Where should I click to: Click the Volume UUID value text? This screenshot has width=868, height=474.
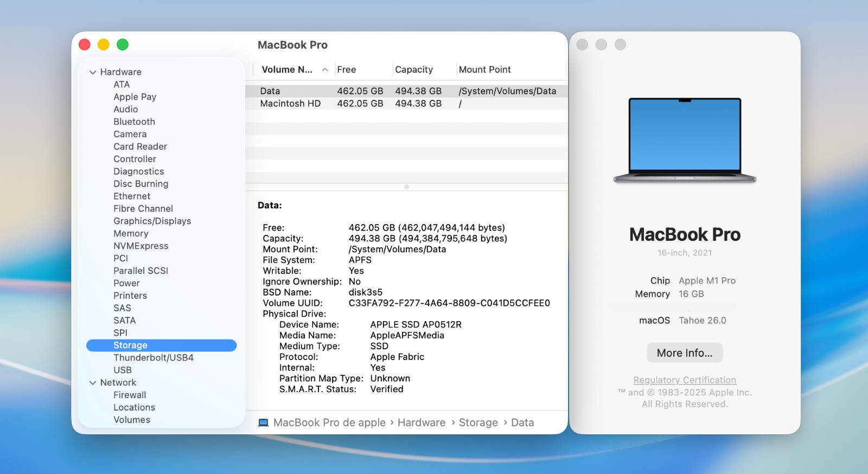pyautogui.click(x=449, y=303)
